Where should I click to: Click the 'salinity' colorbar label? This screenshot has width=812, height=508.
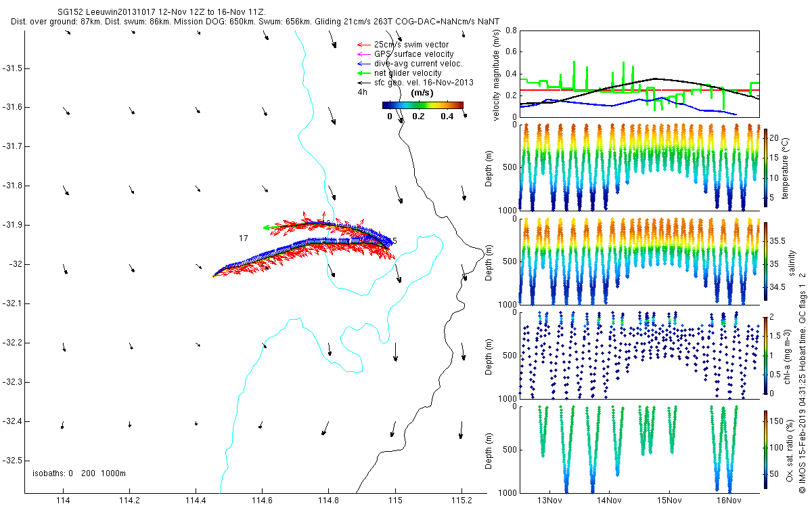[x=792, y=263]
